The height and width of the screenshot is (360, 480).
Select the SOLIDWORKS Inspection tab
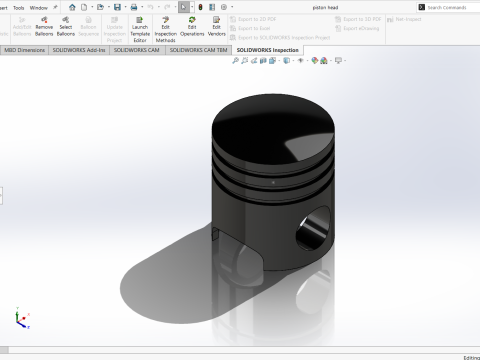tap(268, 50)
